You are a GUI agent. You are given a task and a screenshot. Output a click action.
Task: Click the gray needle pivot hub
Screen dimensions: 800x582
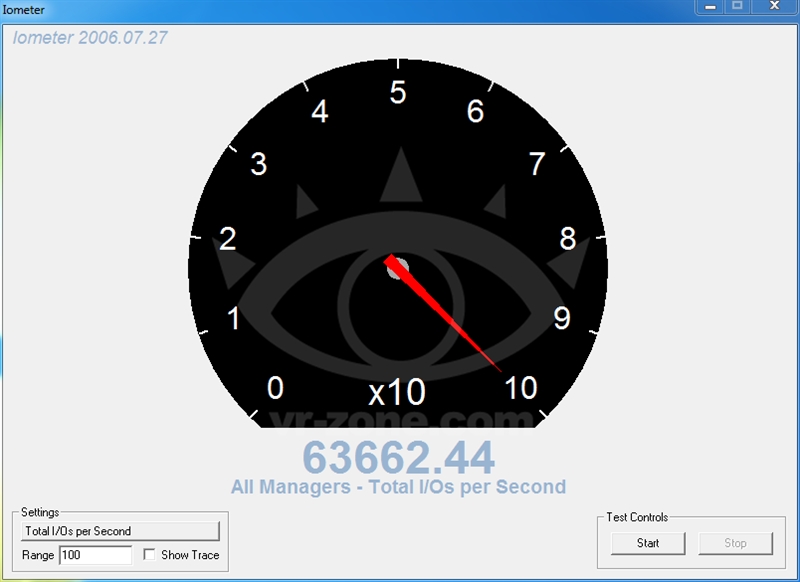398,267
